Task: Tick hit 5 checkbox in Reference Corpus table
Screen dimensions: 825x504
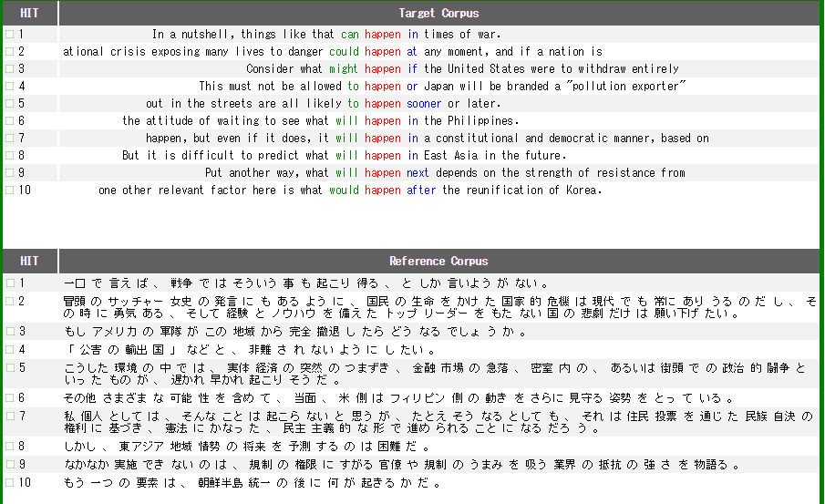Action: pos(9,368)
